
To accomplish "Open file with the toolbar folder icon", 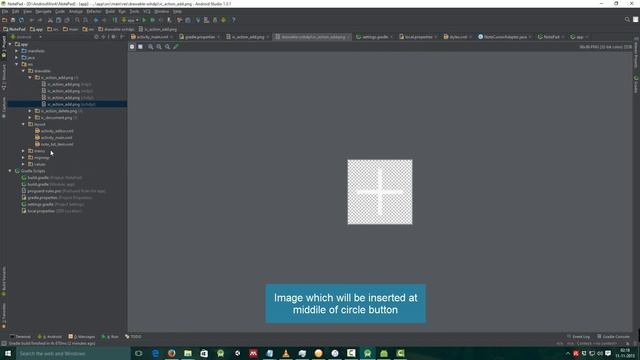I will [4, 20].
